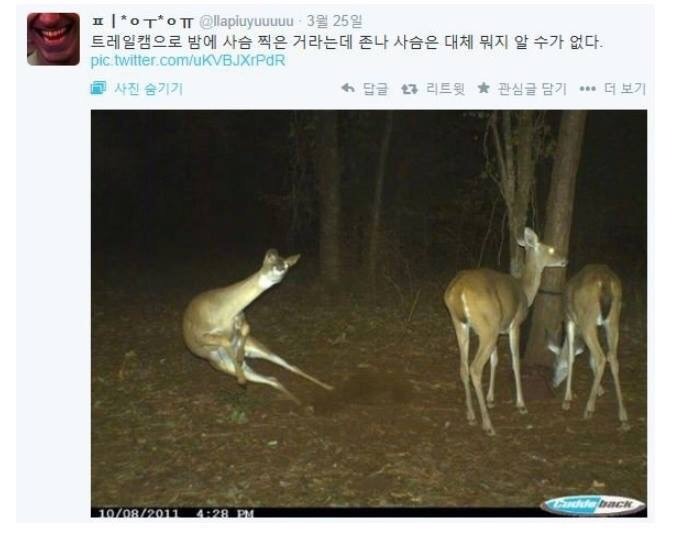Click the display name next to avatar
This screenshot has width=677, height=539.
coord(142,21)
